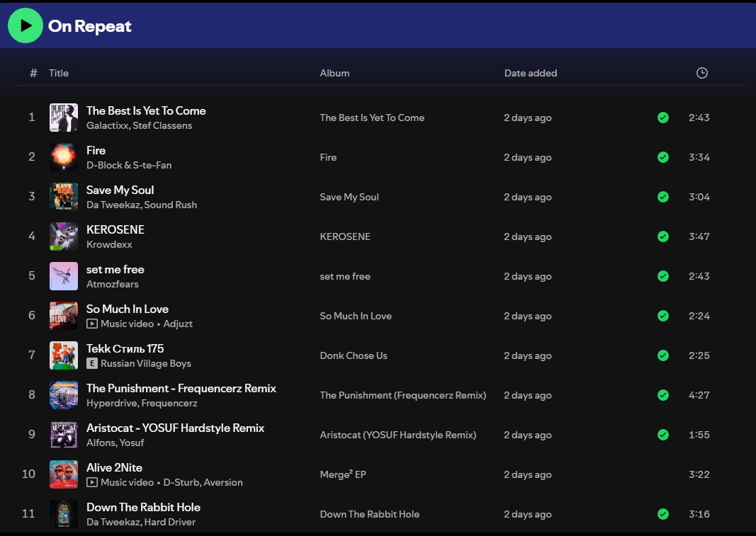
Task: Open artist Alfons
Action: coord(101,443)
